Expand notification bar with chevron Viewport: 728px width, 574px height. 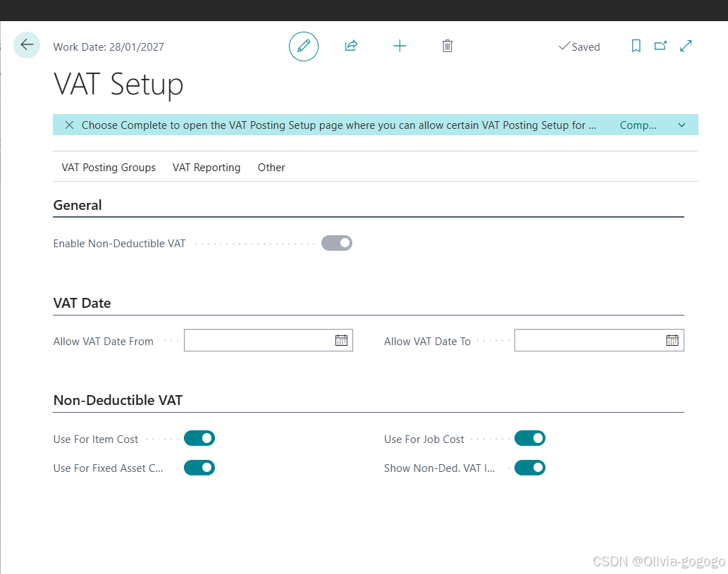(x=681, y=125)
